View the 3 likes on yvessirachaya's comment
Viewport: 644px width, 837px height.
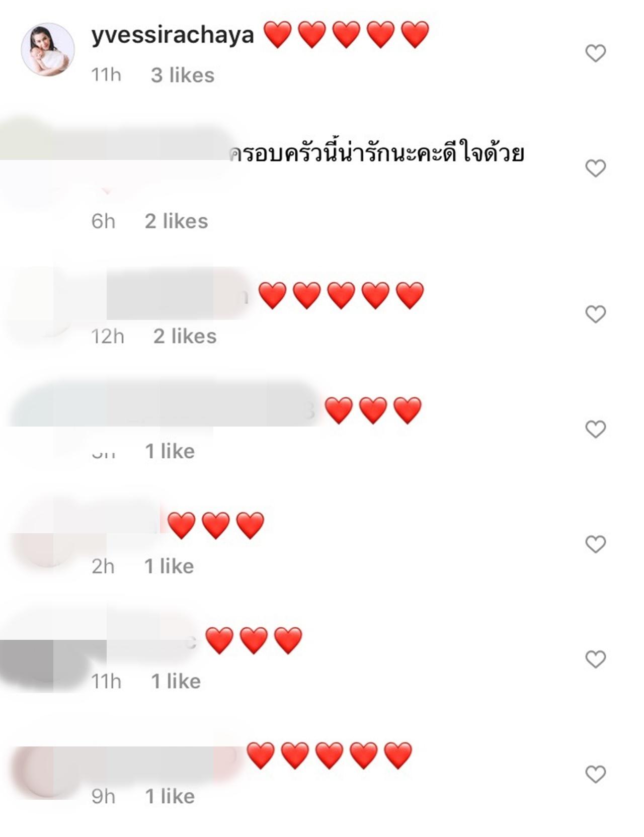point(183,75)
